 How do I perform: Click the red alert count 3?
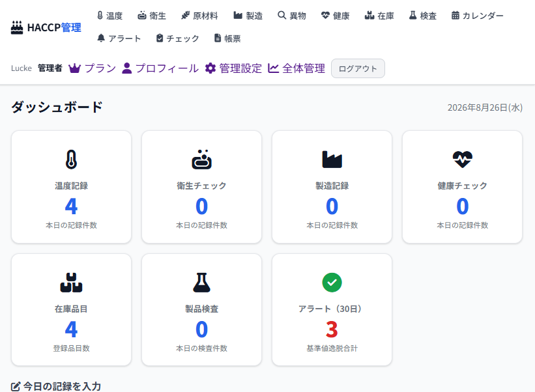click(x=332, y=329)
